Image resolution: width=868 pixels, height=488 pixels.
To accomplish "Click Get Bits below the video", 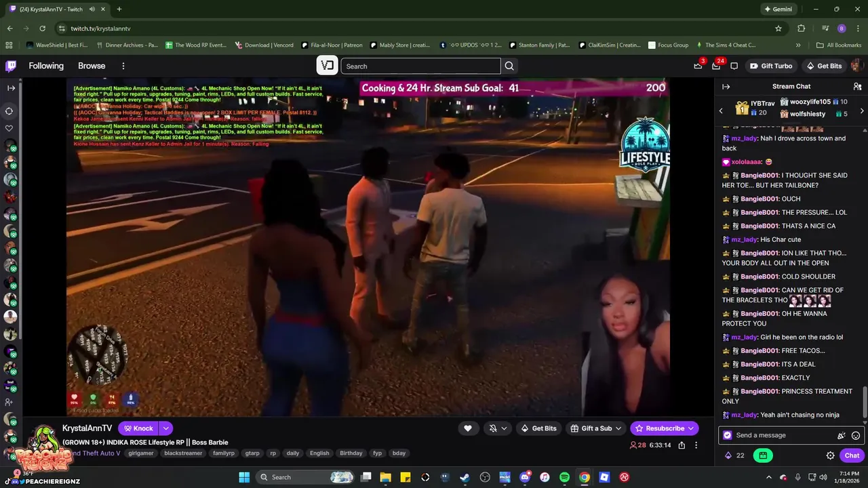I will [538, 428].
